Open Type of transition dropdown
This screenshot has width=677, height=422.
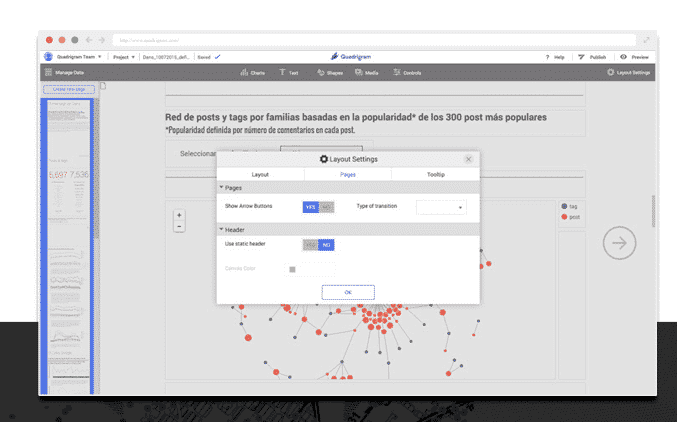click(x=441, y=207)
